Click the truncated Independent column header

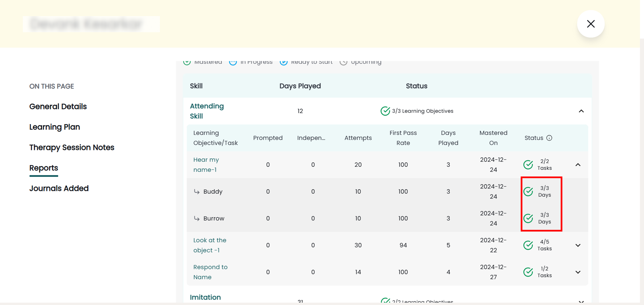point(311,138)
